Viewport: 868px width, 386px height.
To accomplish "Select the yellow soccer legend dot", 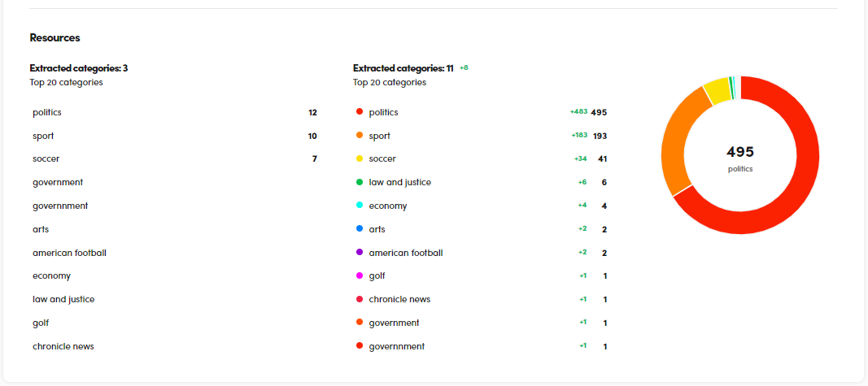I will (x=360, y=159).
